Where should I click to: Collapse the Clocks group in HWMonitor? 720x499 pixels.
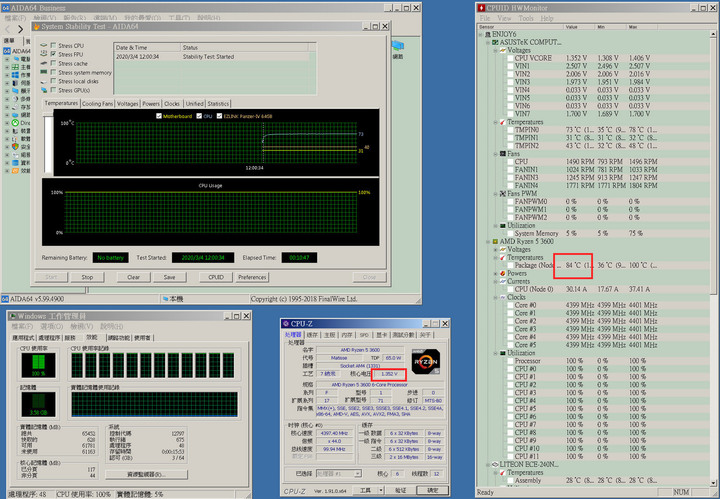[x=495, y=297]
